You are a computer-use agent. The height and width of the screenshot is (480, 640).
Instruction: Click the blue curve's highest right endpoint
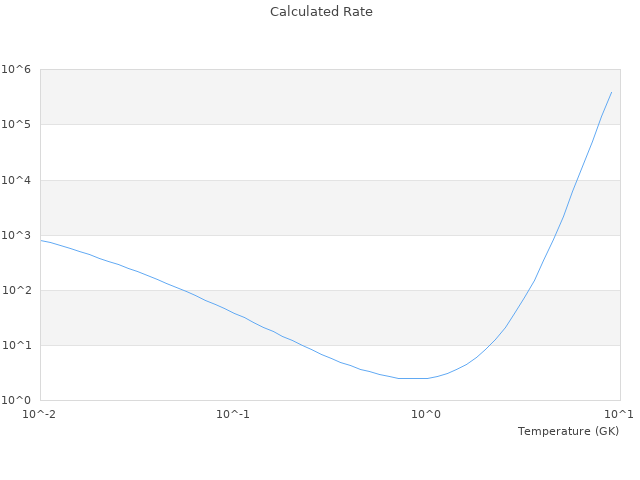(611, 92)
